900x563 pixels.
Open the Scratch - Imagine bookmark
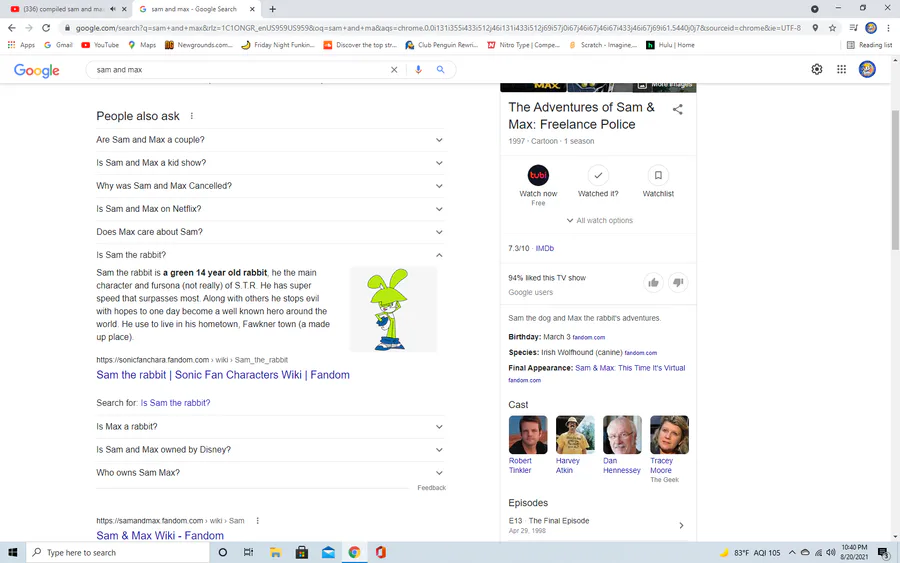(x=602, y=45)
